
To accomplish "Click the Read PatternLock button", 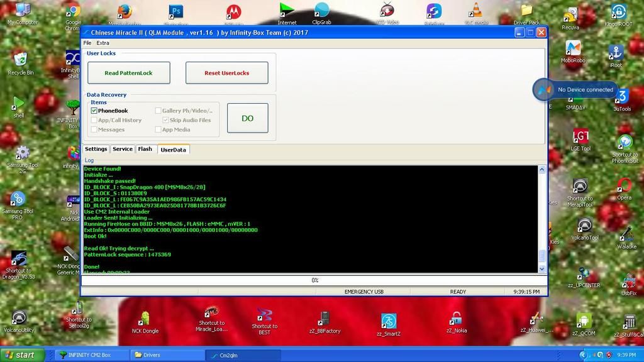I will click(128, 73).
